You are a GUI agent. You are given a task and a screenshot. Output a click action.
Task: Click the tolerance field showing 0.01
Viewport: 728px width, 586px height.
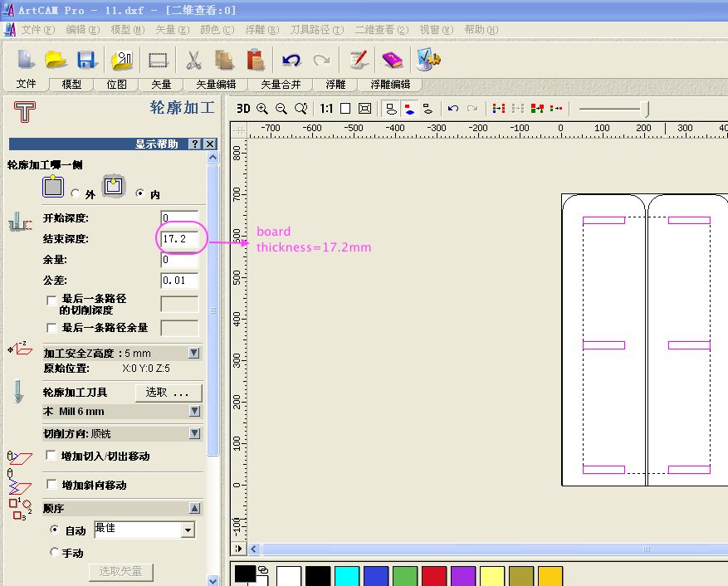(x=179, y=281)
